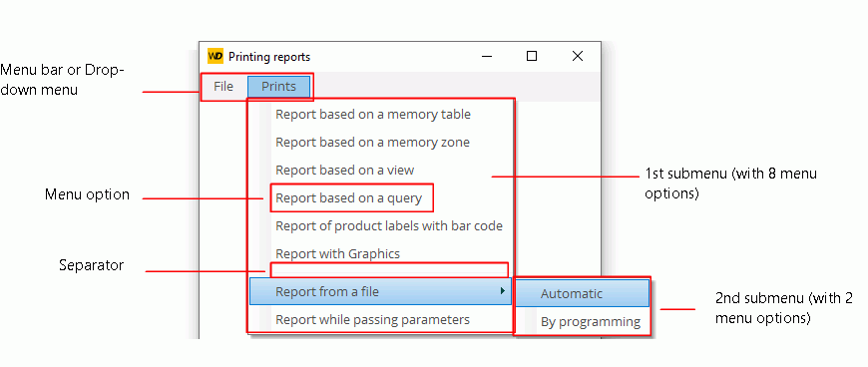Choose the By programming submenu option
868x367 pixels.
tap(591, 321)
